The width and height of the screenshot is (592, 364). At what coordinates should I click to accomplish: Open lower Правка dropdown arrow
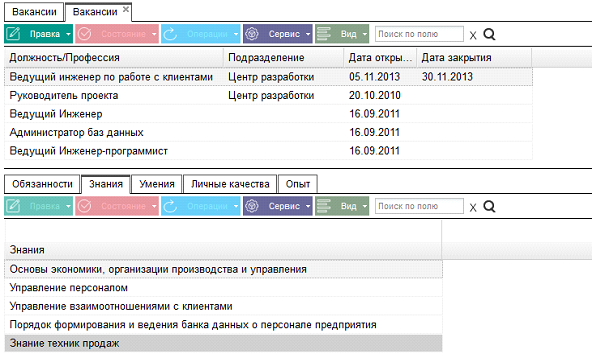68,206
